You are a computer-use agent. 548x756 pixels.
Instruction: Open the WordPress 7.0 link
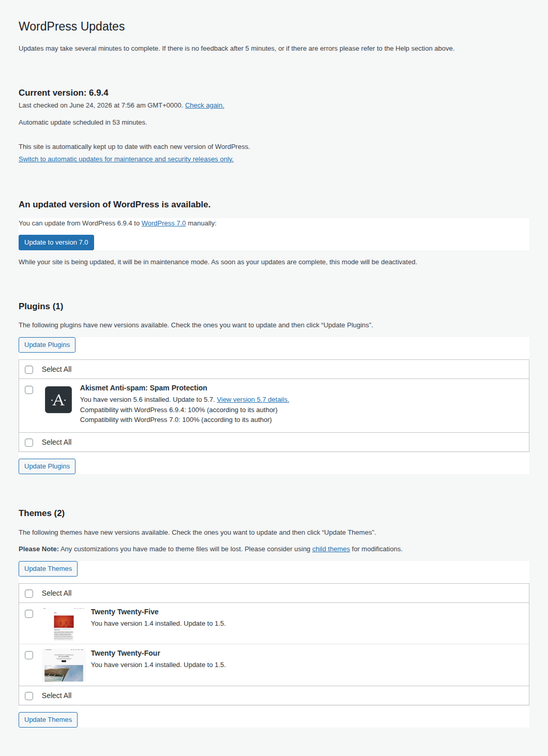tap(163, 223)
